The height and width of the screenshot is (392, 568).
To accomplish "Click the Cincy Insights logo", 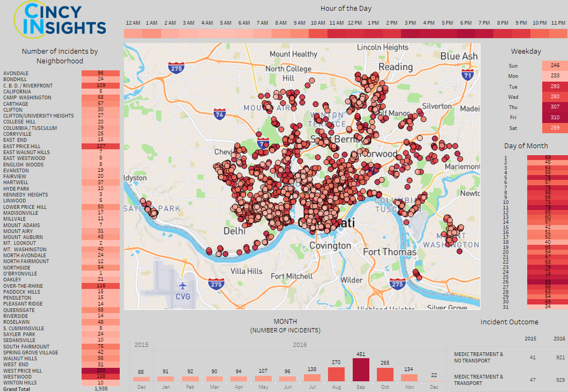I will pyautogui.click(x=60, y=19).
